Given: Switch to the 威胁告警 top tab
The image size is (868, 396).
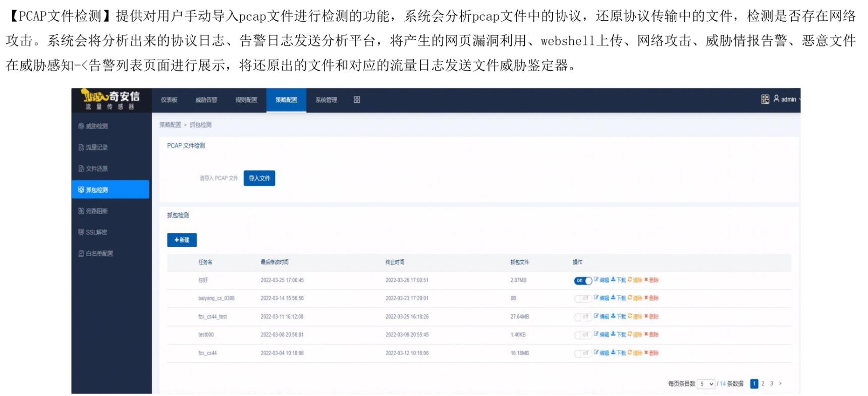Looking at the screenshot, I should pyautogui.click(x=206, y=100).
